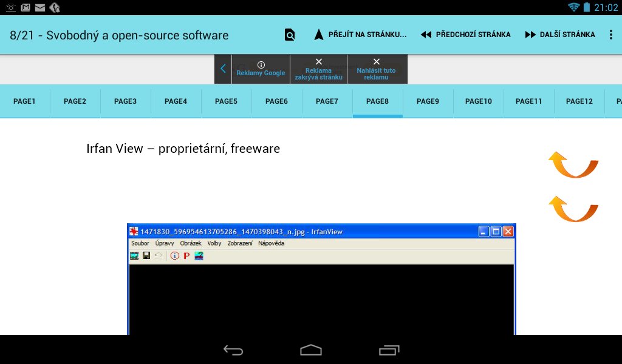This screenshot has width=622, height=364.
Task: Tap the search-in-document icon
Action: pyautogui.click(x=290, y=35)
